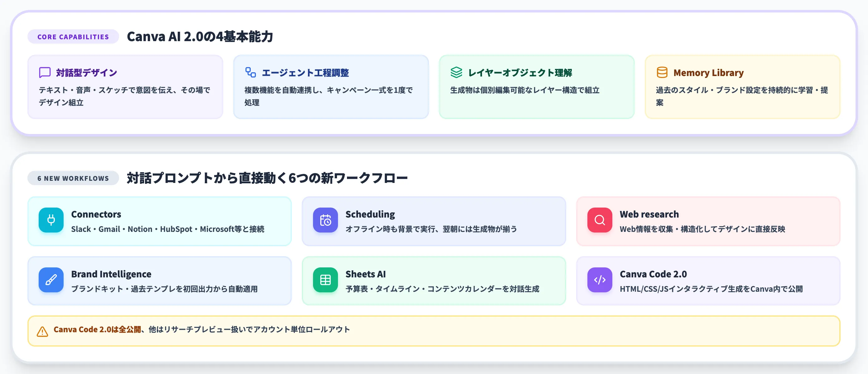Screen dimensions: 868x374
Task: Click the database icon beside Memory Library
Action: (662, 72)
